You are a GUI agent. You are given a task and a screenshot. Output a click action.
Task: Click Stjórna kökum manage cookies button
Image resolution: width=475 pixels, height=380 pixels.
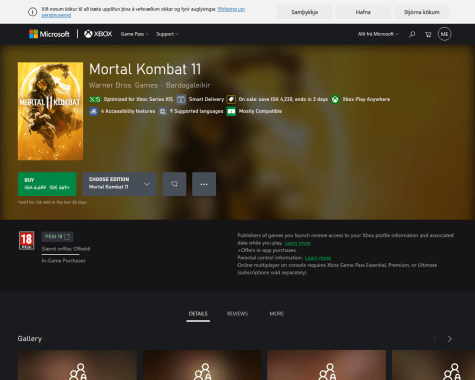pyautogui.click(x=422, y=12)
